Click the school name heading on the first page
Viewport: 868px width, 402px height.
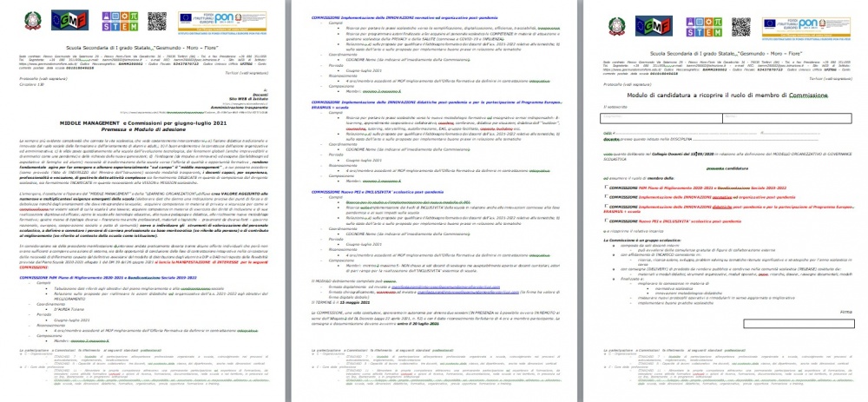[x=143, y=48]
